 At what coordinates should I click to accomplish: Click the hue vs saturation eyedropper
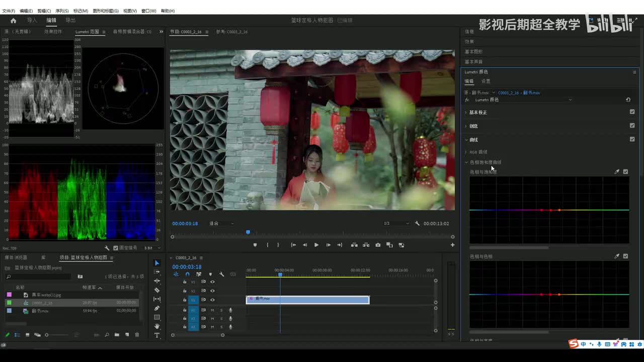(617, 172)
